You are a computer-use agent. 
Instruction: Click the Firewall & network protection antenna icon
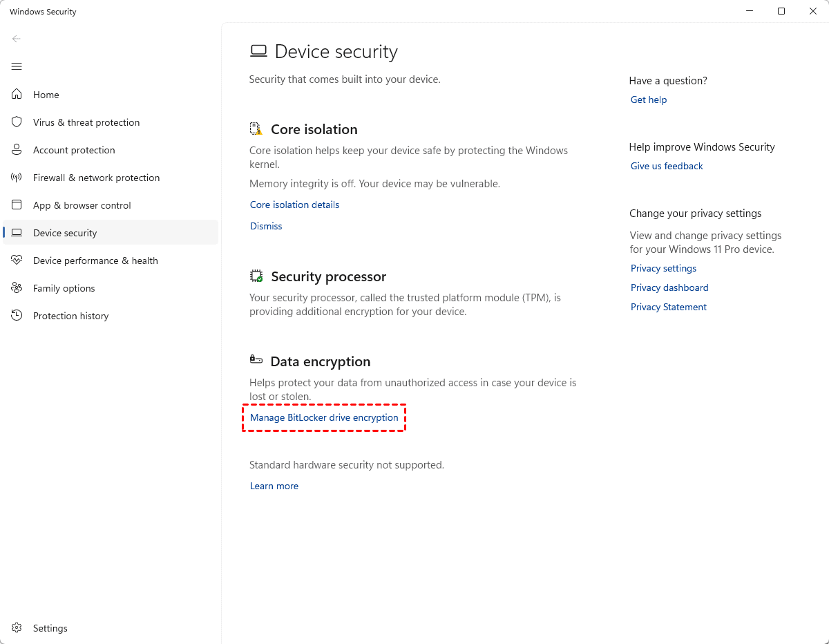17,178
